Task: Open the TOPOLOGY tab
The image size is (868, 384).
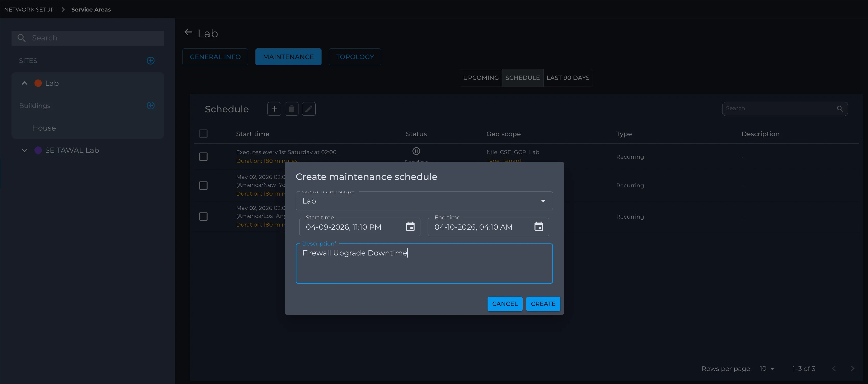Action: [x=355, y=57]
